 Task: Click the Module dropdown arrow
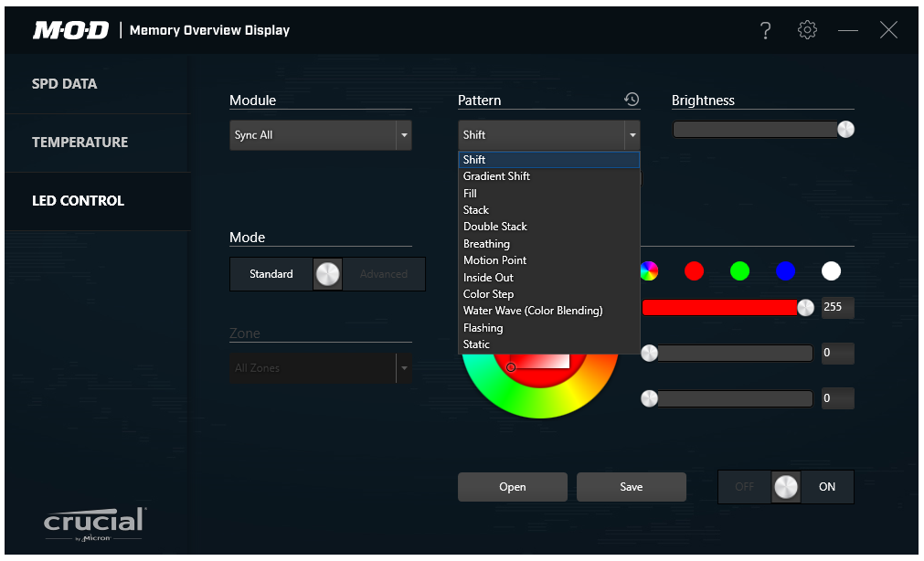(x=404, y=135)
